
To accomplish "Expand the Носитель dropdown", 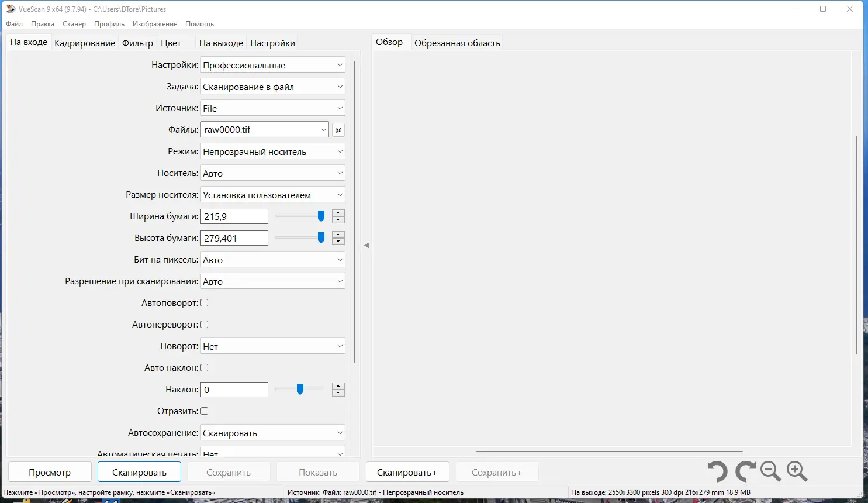I will pyautogui.click(x=273, y=173).
